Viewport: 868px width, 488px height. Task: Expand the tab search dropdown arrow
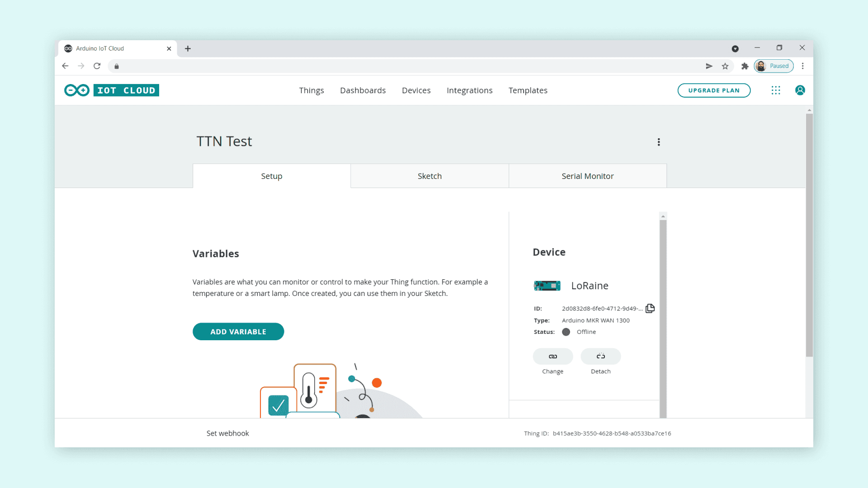pyautogui.click(x=735, y=48)
